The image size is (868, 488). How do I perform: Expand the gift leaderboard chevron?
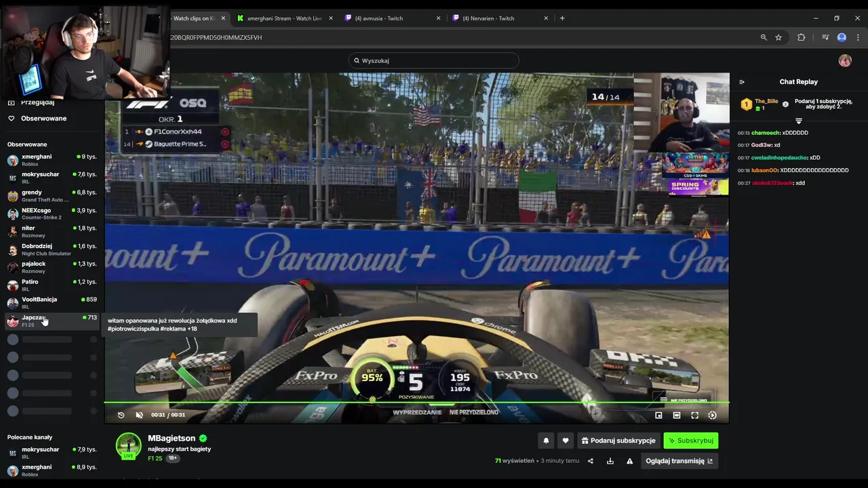pyautogui.click(x=799, y=121)
